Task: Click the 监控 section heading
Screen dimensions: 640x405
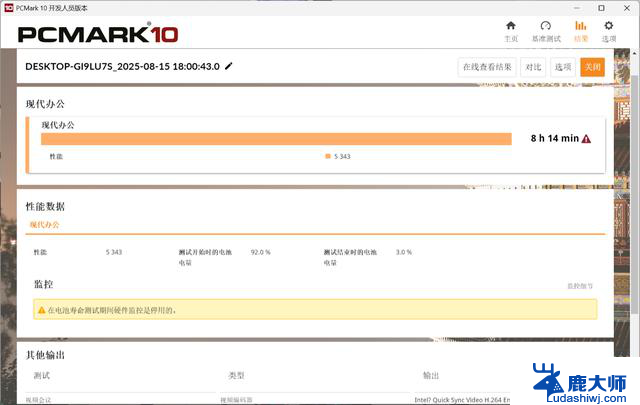Action: [x=43, y=284]
